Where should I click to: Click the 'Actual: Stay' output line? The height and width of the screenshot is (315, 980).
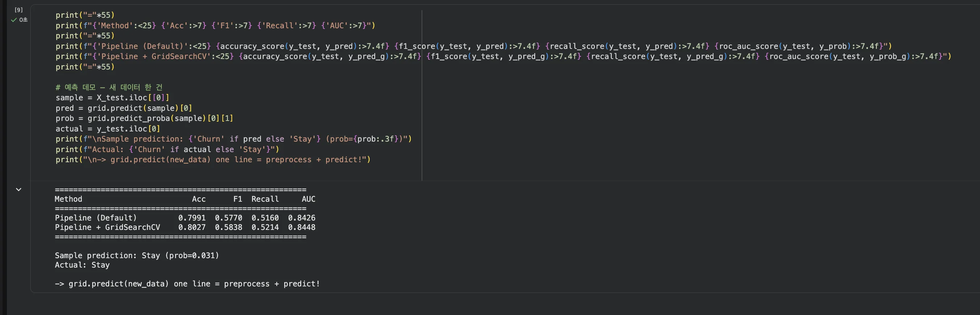[x=82, y=265]
